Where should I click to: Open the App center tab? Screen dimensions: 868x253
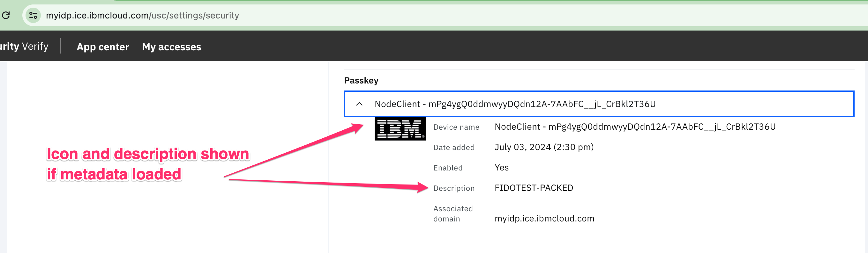[103, 47]
